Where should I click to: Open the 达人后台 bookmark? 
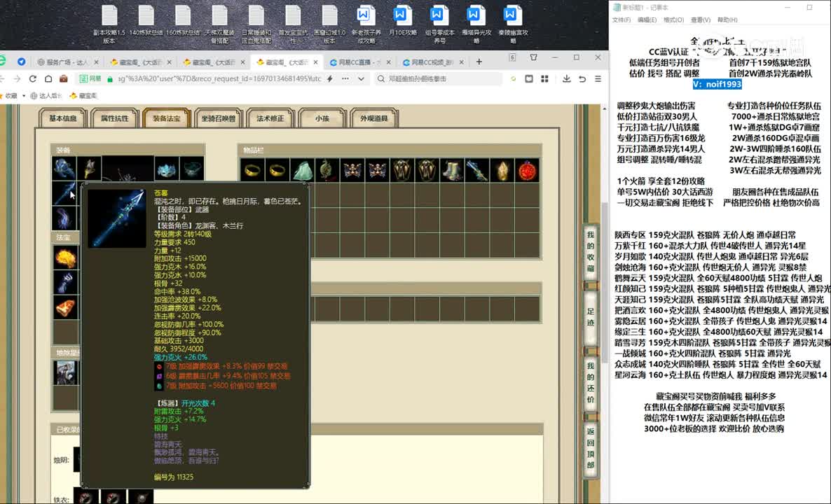pyautogui.click(x=46, y=96)
